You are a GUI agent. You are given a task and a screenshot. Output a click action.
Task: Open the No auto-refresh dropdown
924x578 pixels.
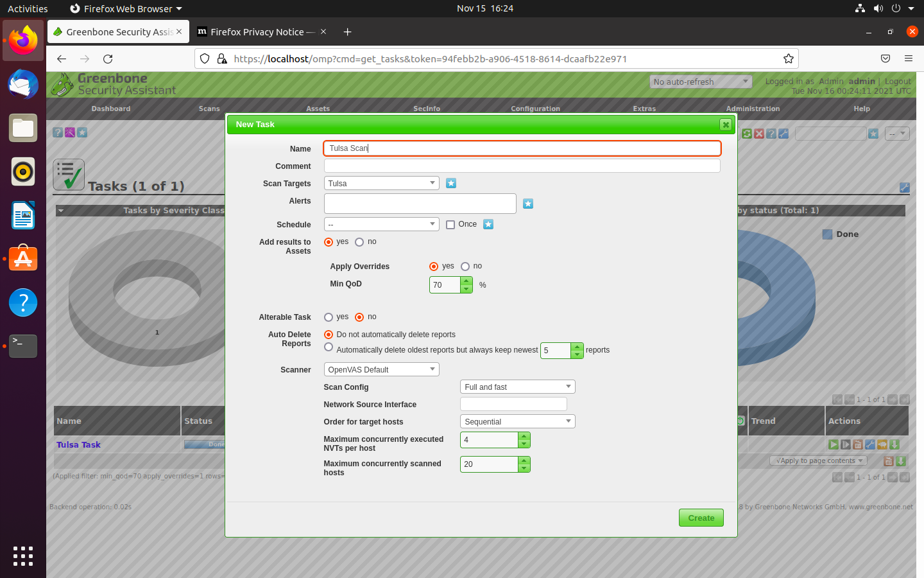700,82
